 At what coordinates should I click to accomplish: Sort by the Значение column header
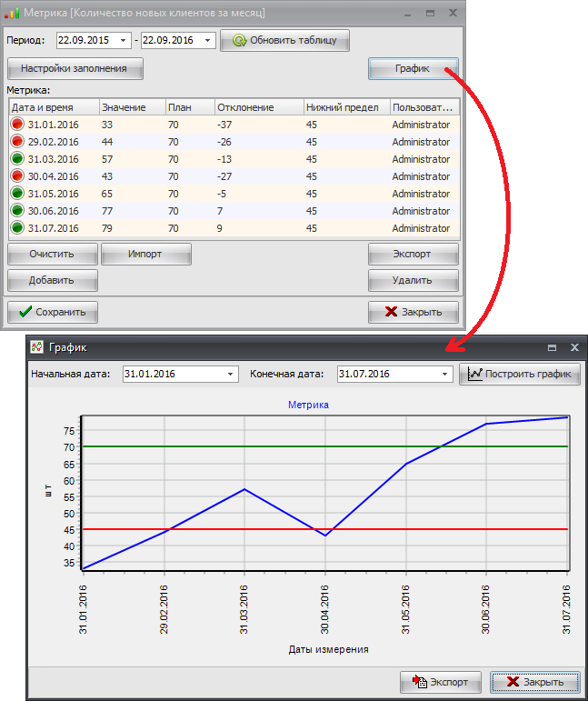click(x=131, y=107)
